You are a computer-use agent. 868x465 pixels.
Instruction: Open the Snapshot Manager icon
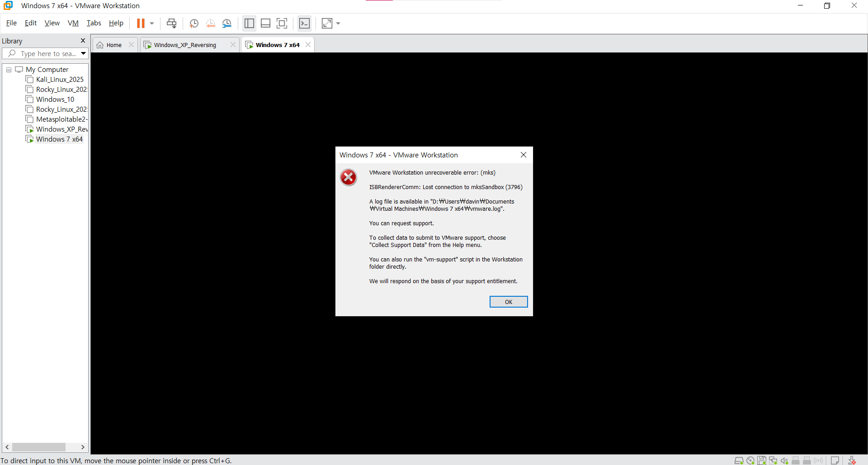pyautogui.click(x=227, y=23)
